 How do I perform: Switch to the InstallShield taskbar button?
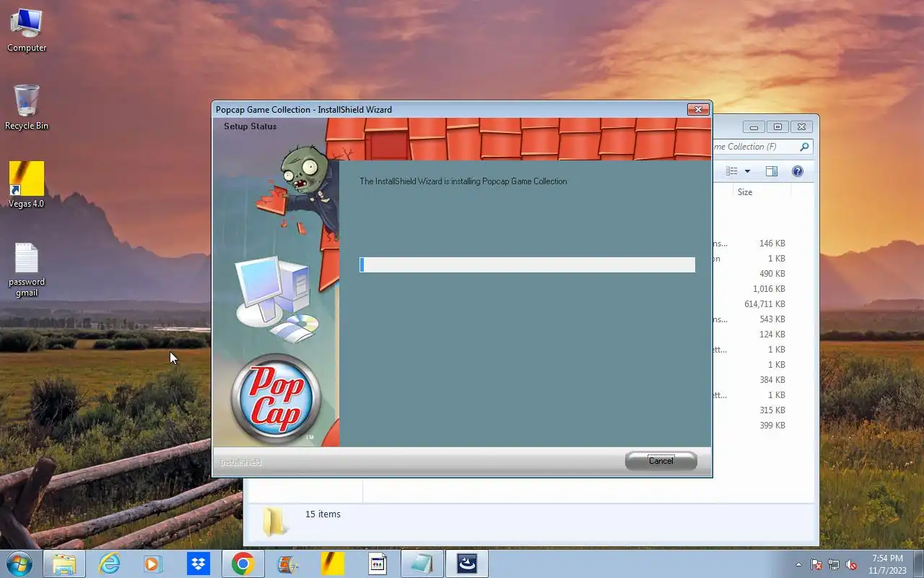467,564
